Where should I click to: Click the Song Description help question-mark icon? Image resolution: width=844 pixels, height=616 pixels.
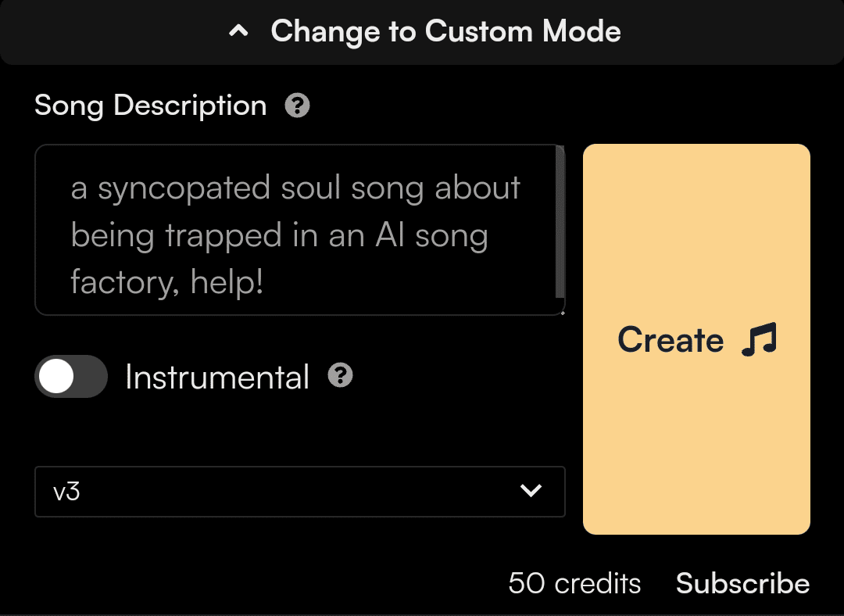click(x=297, y=106)
